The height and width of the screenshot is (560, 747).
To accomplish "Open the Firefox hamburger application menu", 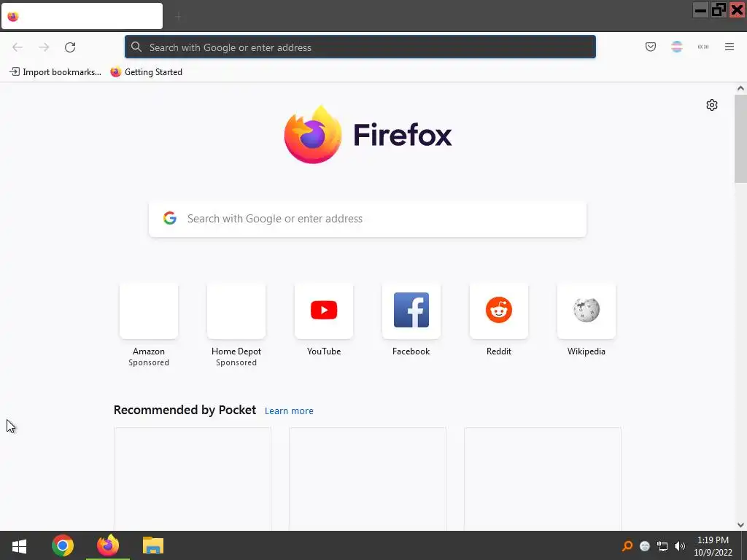I will click(729, 47).
